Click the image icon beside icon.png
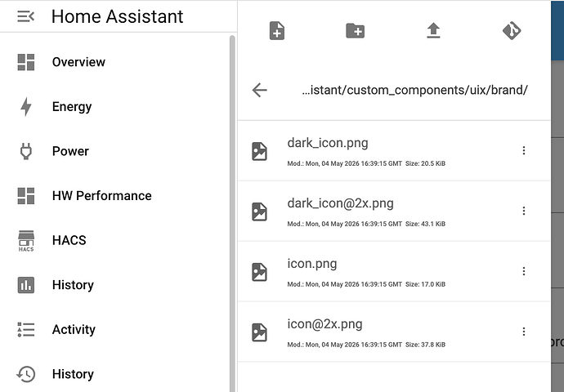Screen dimensions: 564x392 pyautogui.click(x=259, y=272)
